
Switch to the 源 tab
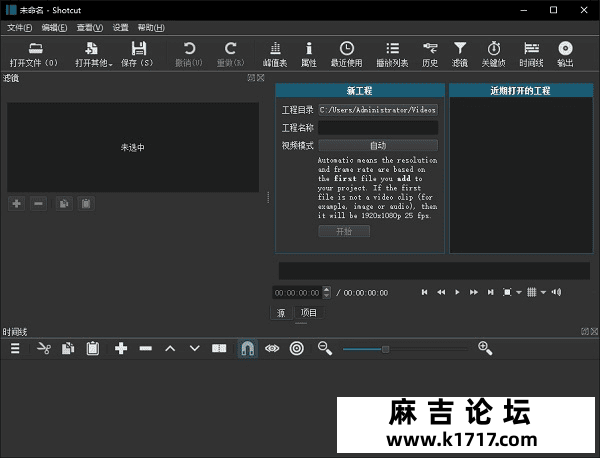[x=281, y=313]
